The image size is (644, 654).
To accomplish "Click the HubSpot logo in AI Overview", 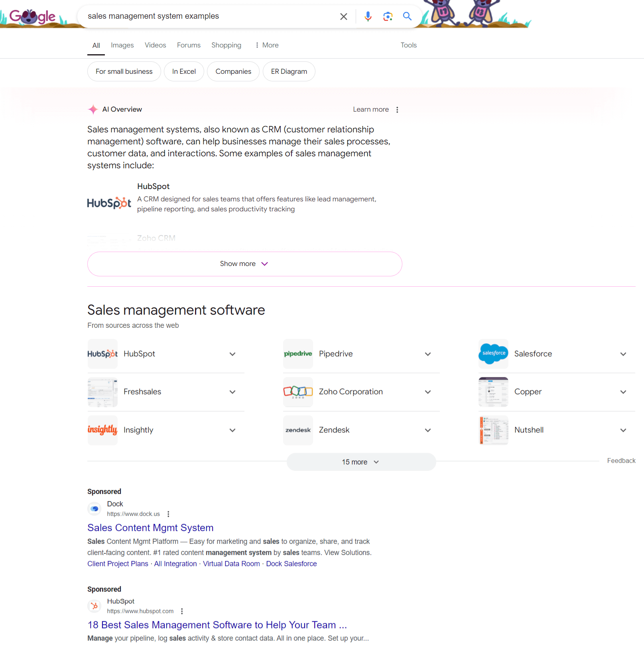I will pos(109,203).
